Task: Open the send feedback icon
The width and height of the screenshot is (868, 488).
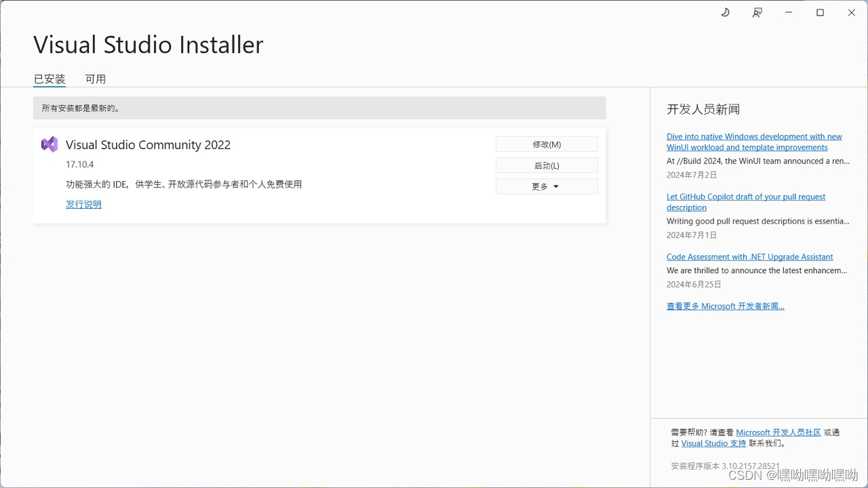Action: click(757, 12)
